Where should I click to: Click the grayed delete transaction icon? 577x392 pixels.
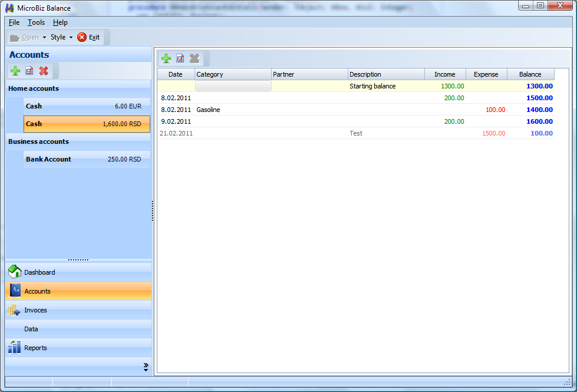click(194, 58)
